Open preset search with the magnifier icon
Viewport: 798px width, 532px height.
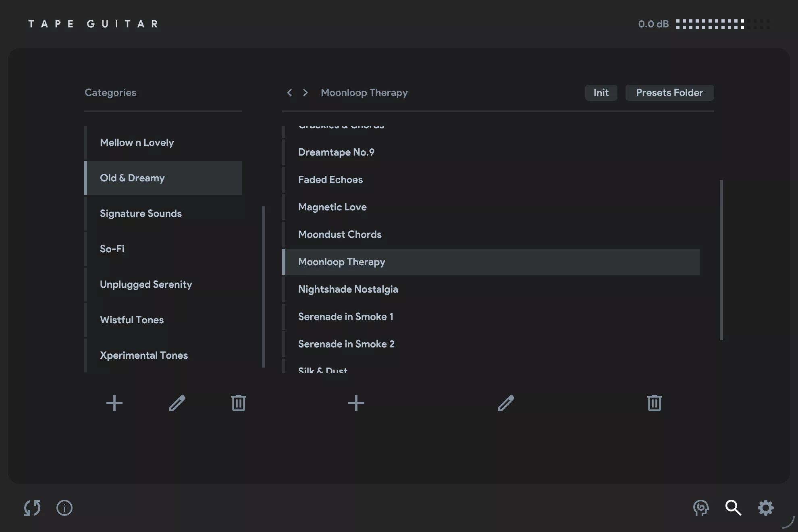pos(734,508)
